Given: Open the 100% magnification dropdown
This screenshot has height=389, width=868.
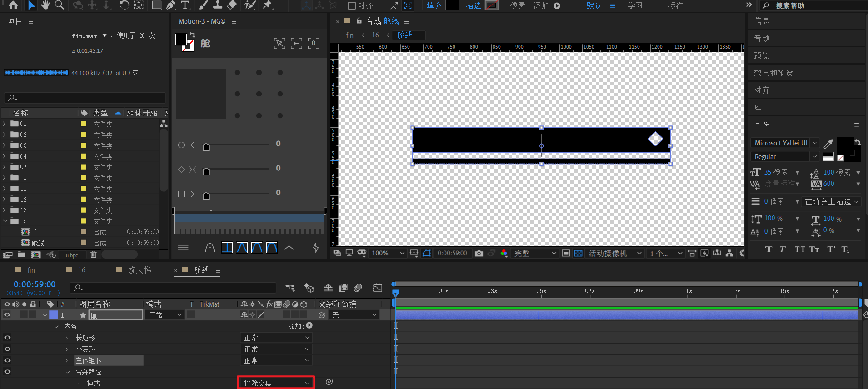Looking at the screenshot, I should click(387, 253).
